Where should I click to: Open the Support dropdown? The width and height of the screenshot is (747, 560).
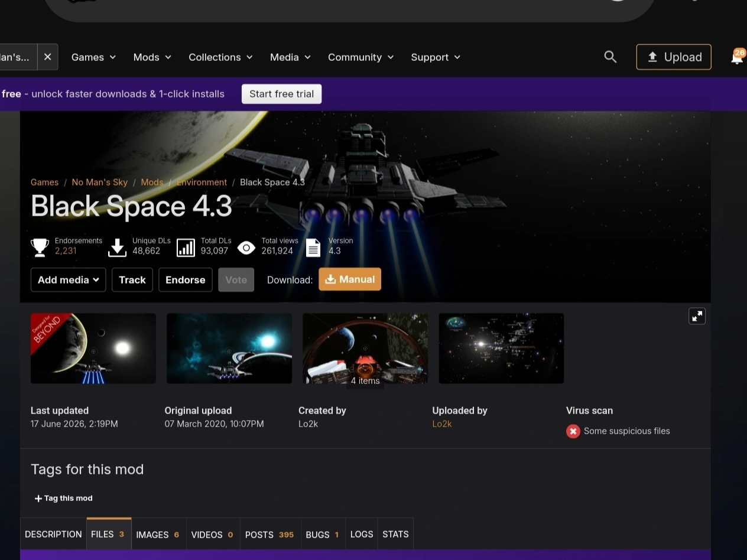point(436,57)
